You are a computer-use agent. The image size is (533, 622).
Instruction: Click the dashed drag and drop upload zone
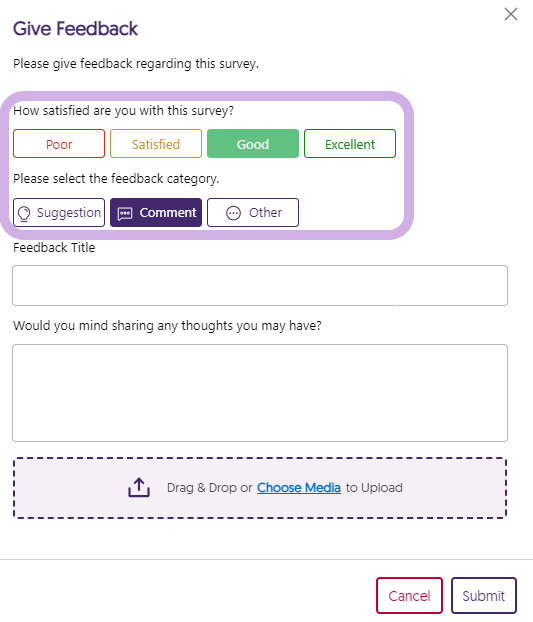pyautogui.click(x=260, y=488)
